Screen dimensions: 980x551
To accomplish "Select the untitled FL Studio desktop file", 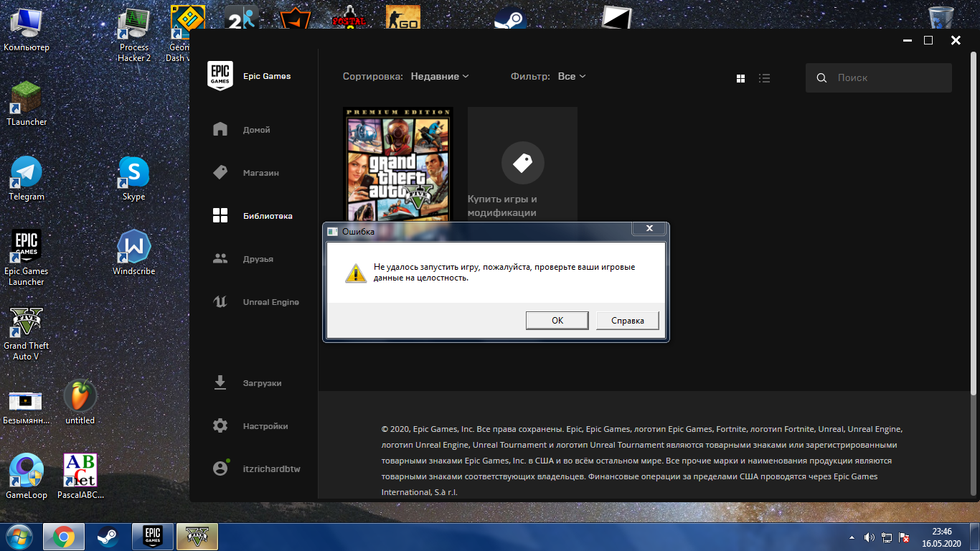I will [x=80, y=402].
